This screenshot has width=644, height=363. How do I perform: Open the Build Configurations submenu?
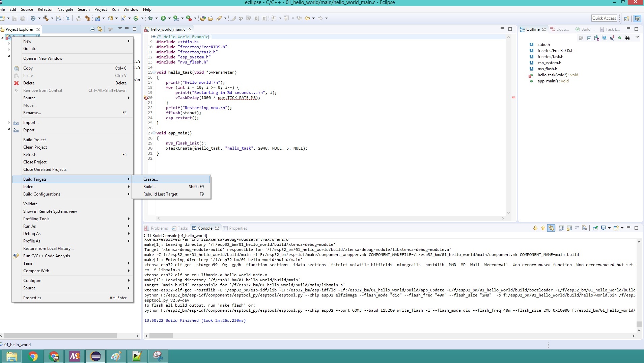(x=73, y=194)
